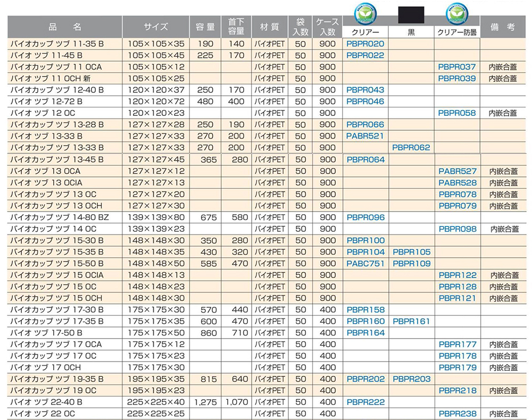532x420 pixels.
Task: Select the product name バイオ ツブ 22-40 B
Action: pos(46,402)
